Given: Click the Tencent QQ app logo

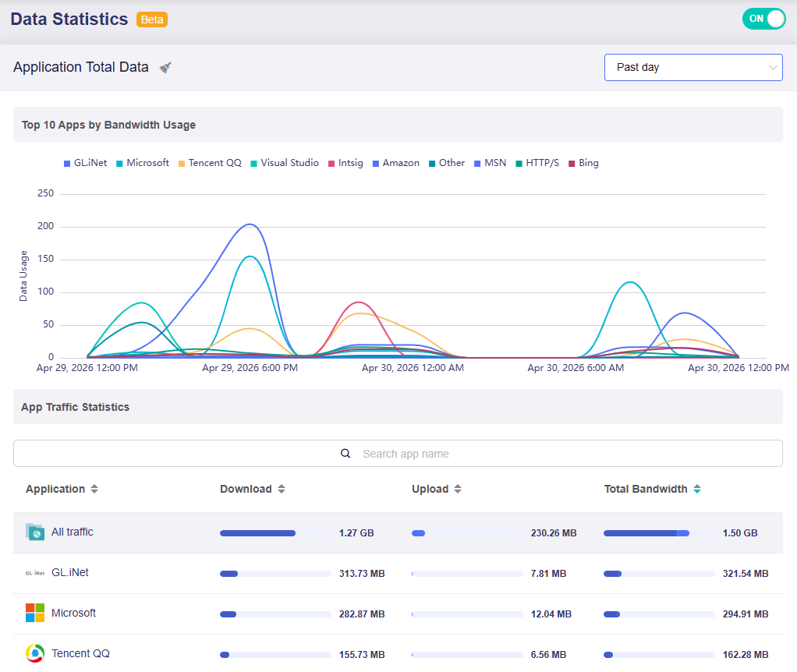Looking at the screenshot, I should 35,653.
